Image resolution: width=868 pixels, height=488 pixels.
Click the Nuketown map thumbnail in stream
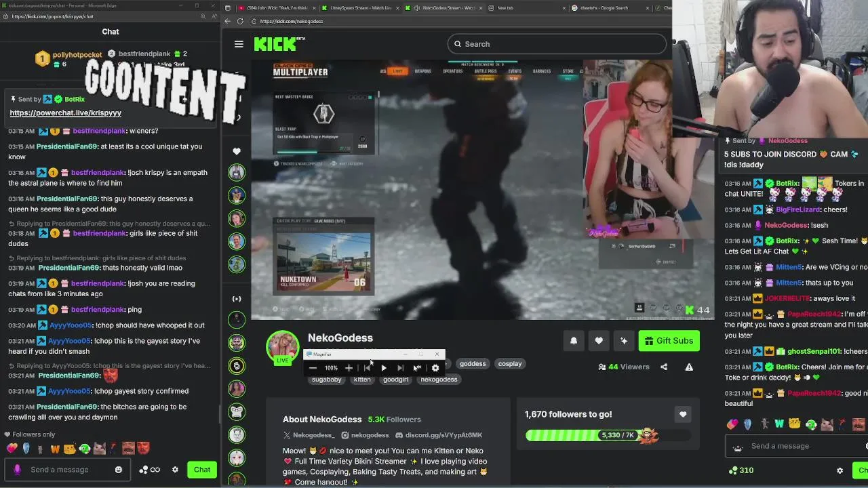(x=323, y=262)
